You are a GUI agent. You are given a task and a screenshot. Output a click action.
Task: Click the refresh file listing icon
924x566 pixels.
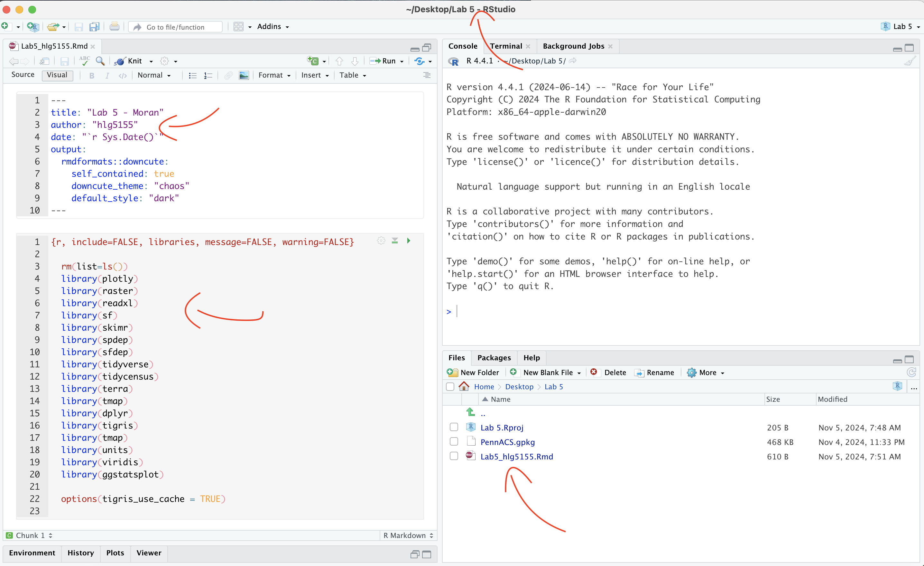pyautogui.click(x=911, y=372)
